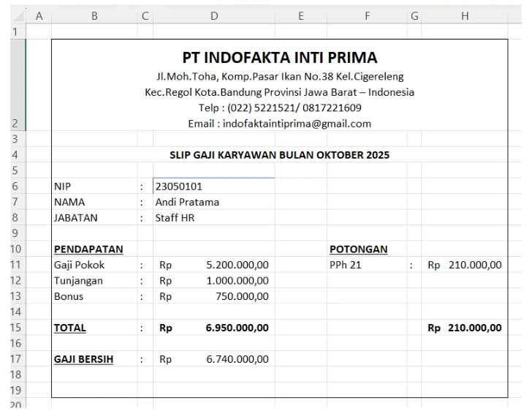Select the PPh 21 label cell
Screen dimensions: 532x414
[367, 265]
